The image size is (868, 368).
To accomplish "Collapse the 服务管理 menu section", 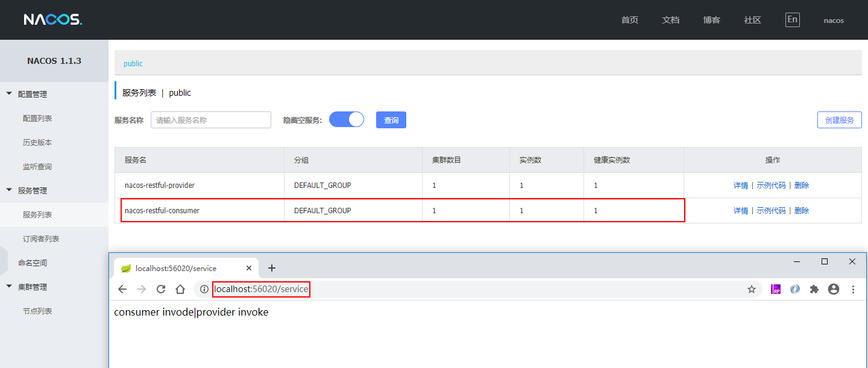I will click(9, 190).
